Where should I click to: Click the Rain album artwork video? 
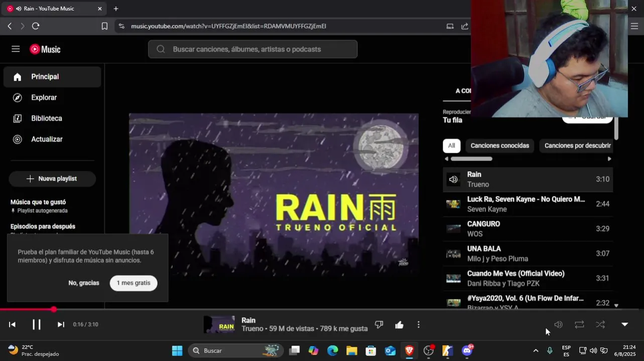click(x=274, y=195)
